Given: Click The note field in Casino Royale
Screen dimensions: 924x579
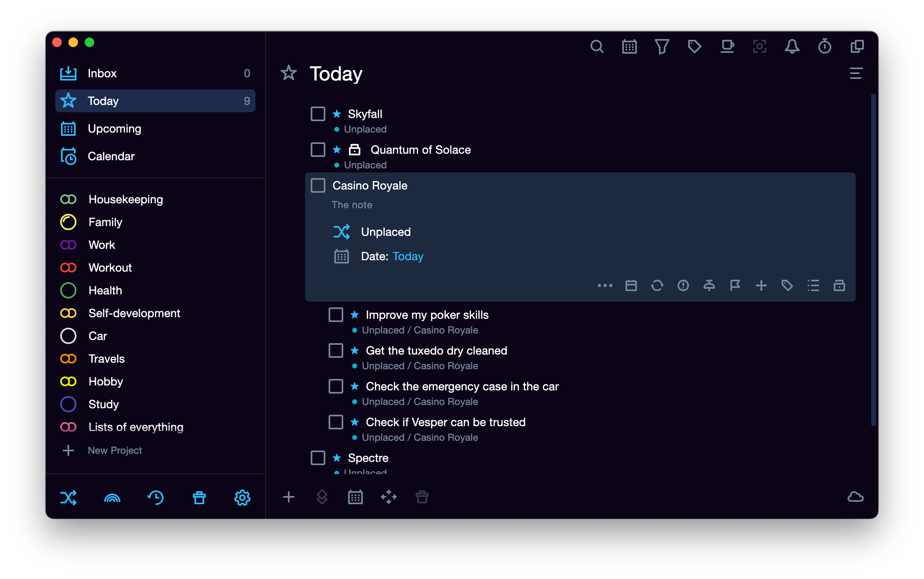Looking at the screenshot, I should point(352,205).
